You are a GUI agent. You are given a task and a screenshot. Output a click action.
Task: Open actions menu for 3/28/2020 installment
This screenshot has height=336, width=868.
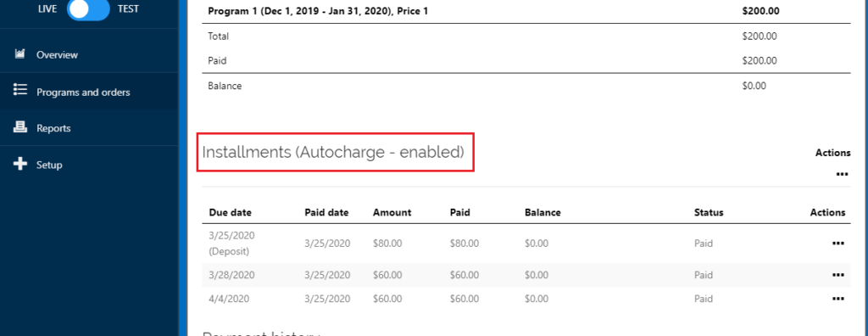838,275
